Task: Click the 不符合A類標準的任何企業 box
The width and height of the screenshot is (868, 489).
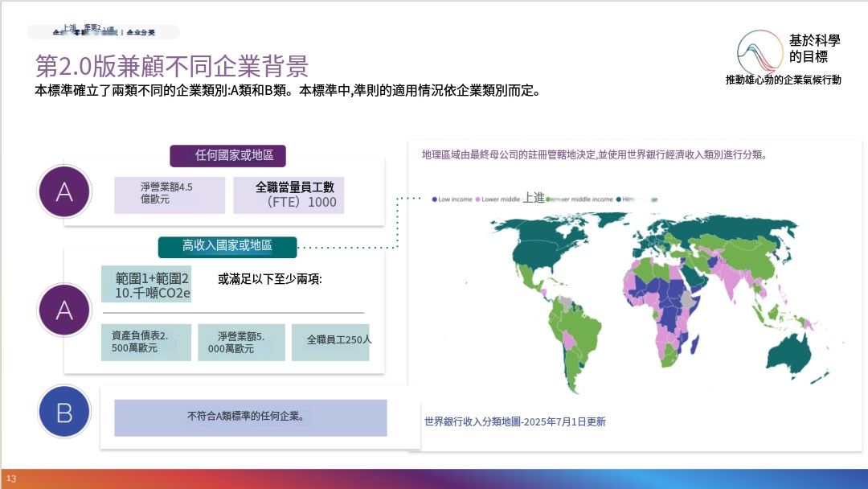Action: pyautogui.click(x=250, y=417)
